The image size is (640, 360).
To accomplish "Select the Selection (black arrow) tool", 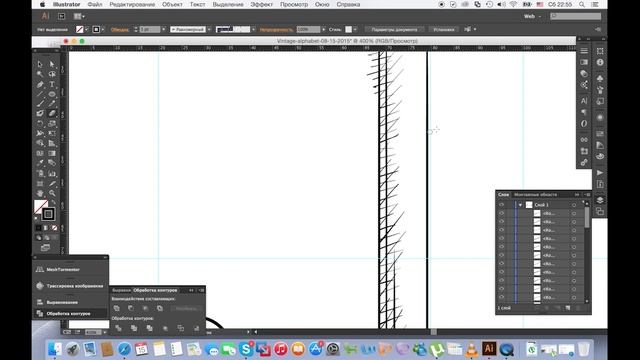I will pos(40,64).
